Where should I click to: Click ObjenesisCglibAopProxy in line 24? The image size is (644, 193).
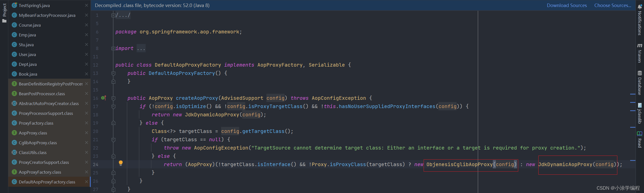click(460, 164)
